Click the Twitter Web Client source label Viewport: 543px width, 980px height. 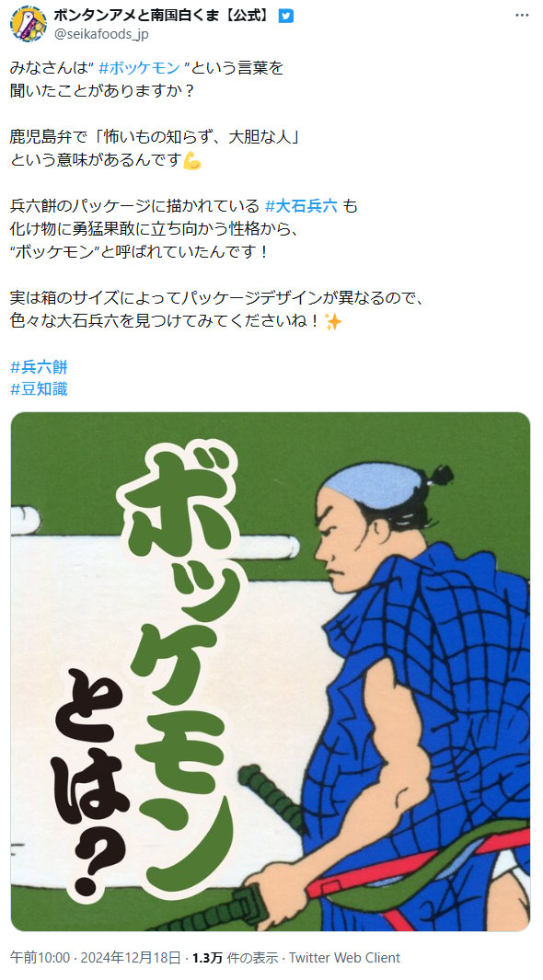[x=344, y=958]
